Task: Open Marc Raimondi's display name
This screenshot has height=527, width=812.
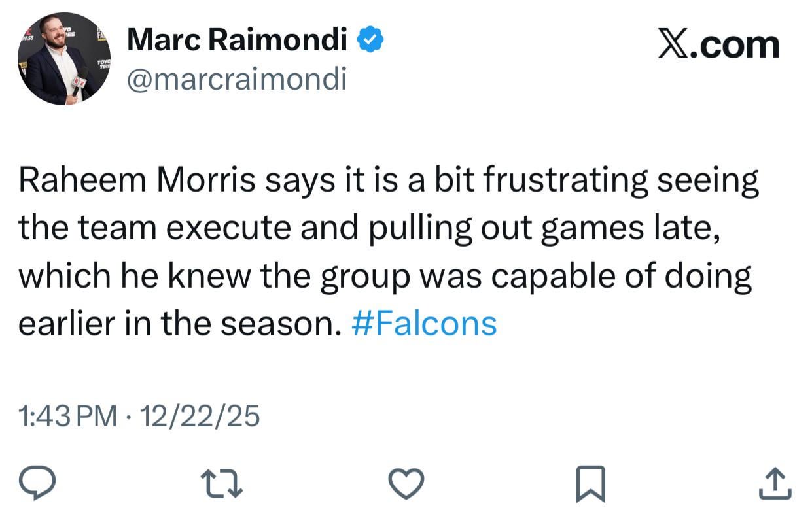Action: tap(236, 39)
